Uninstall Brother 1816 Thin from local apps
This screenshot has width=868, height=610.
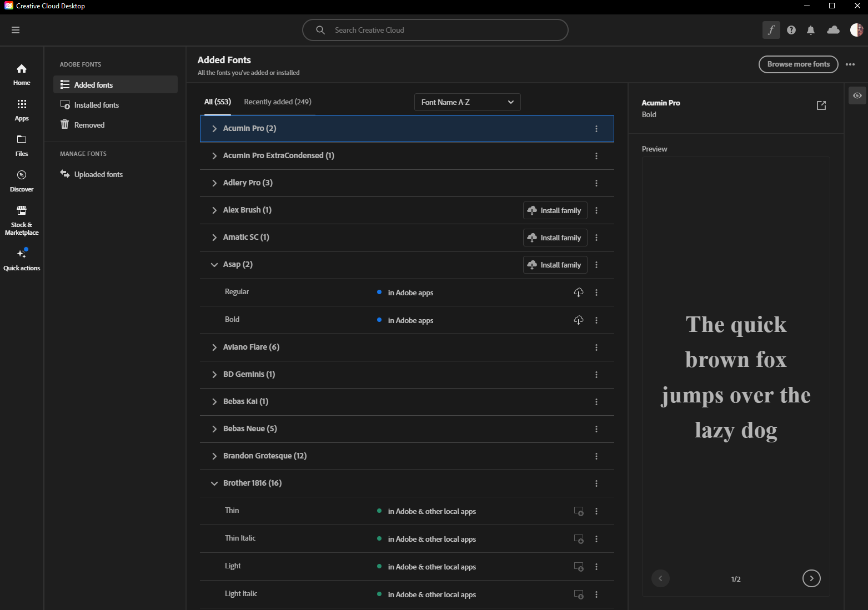(x=578, y=511)
